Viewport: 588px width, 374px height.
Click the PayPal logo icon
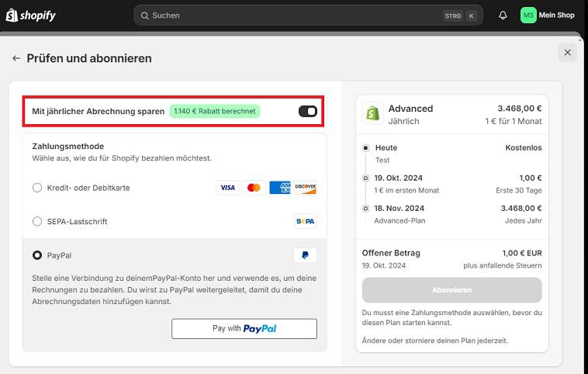tap(306, 255)
